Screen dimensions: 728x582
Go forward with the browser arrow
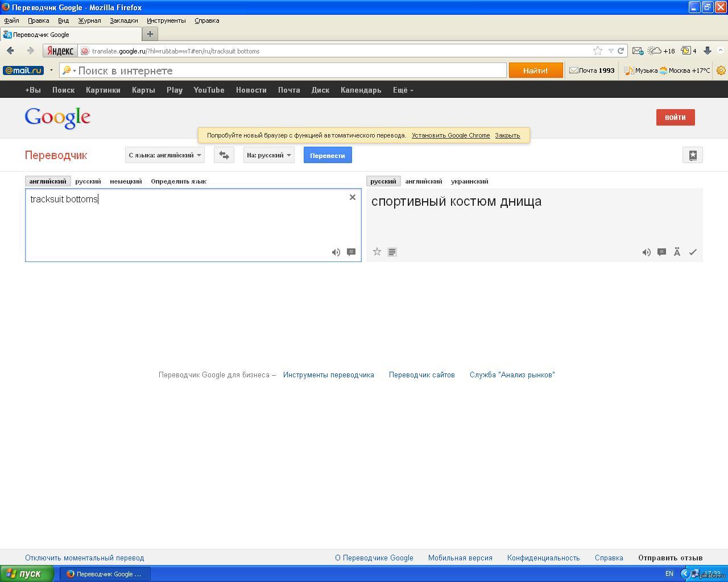30,51
